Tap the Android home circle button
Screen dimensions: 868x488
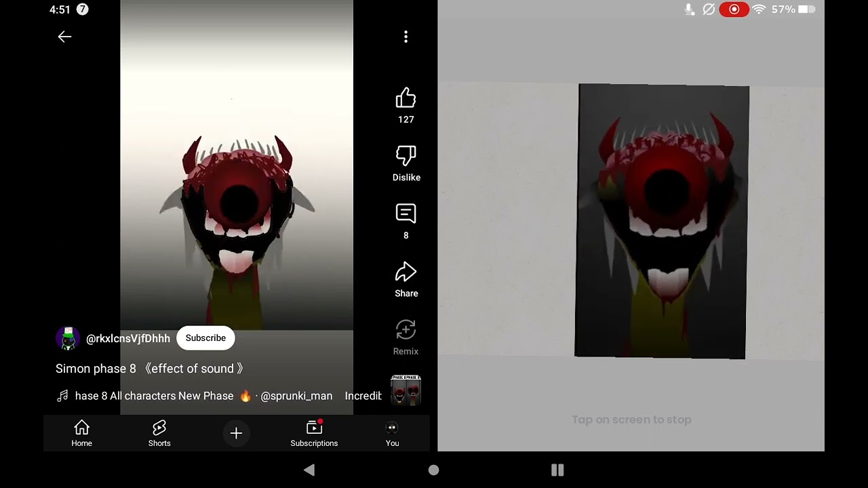(433, 470)
